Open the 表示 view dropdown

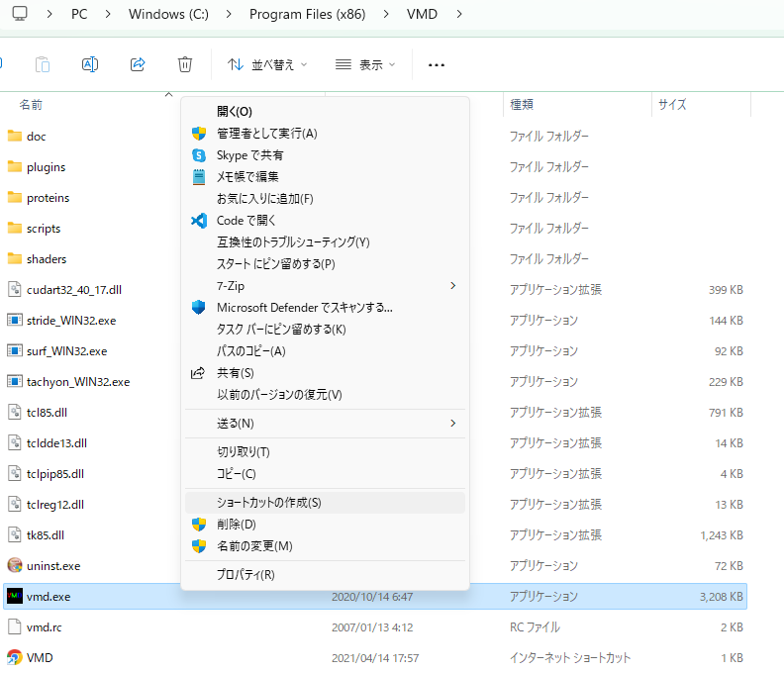coord(365,64)
